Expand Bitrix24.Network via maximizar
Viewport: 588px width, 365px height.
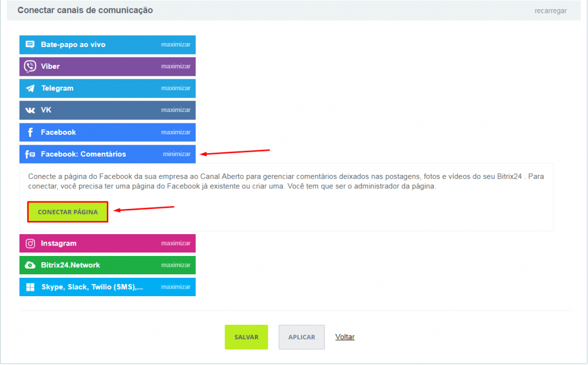[176, 265]
